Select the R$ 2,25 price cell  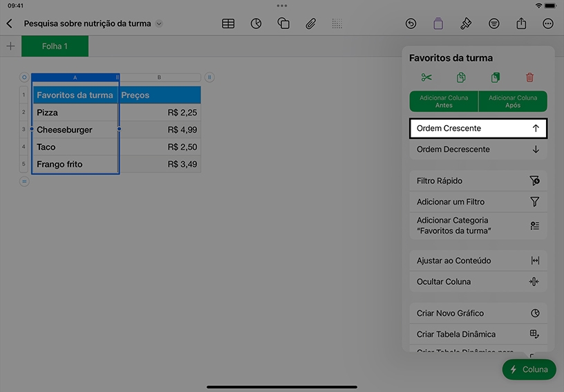tap(160, 113)
